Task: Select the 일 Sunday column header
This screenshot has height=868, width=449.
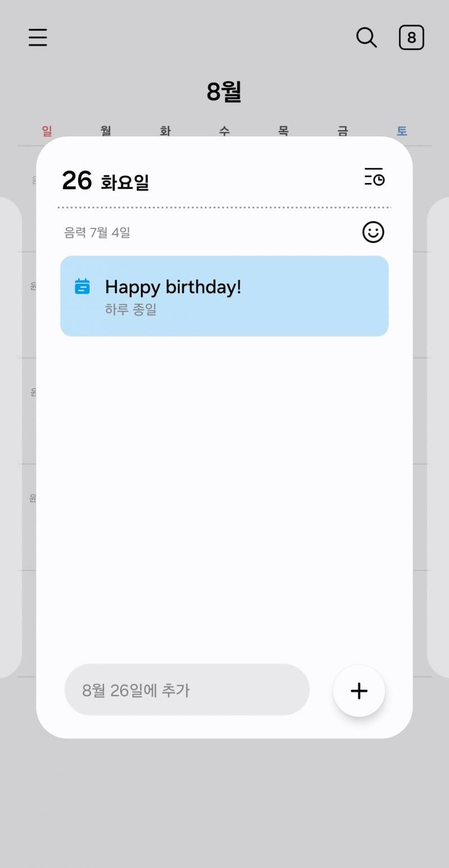Action: point(46,130)
